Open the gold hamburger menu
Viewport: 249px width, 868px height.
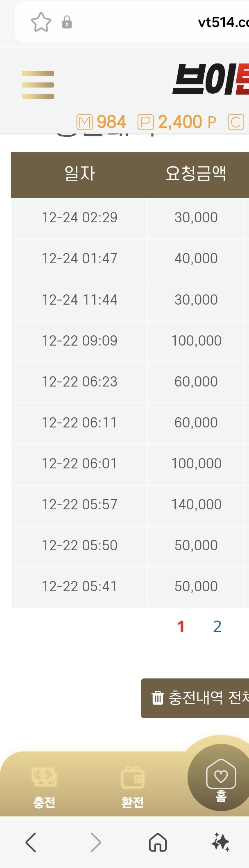pyautogui.click(x=38, y=85)
